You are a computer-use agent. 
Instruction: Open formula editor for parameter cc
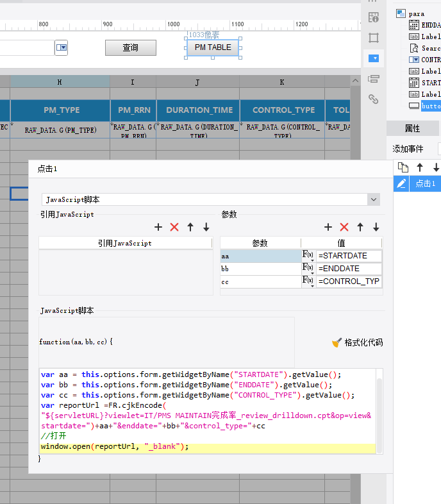308,281
